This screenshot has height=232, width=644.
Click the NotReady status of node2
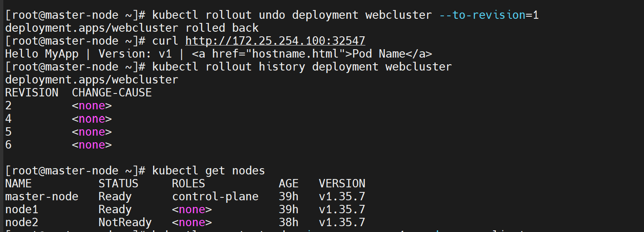[x=125, y=222]
